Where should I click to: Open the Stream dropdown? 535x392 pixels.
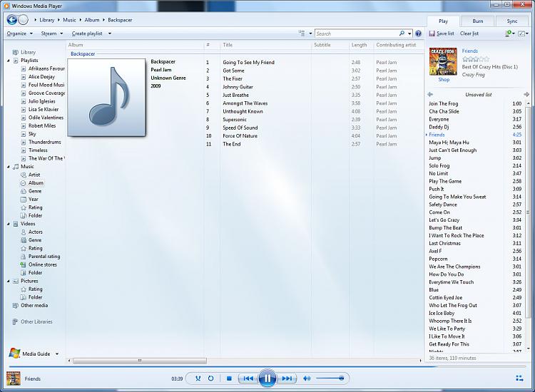(52, 33)
